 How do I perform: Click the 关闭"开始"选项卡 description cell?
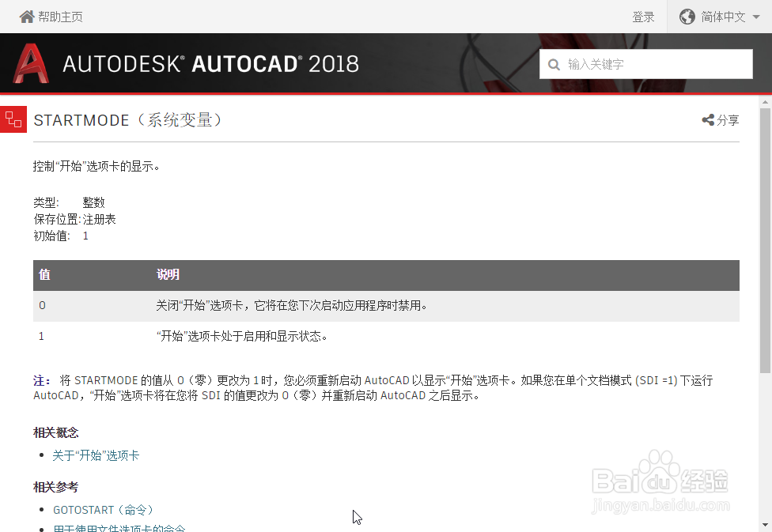(291, 306)
